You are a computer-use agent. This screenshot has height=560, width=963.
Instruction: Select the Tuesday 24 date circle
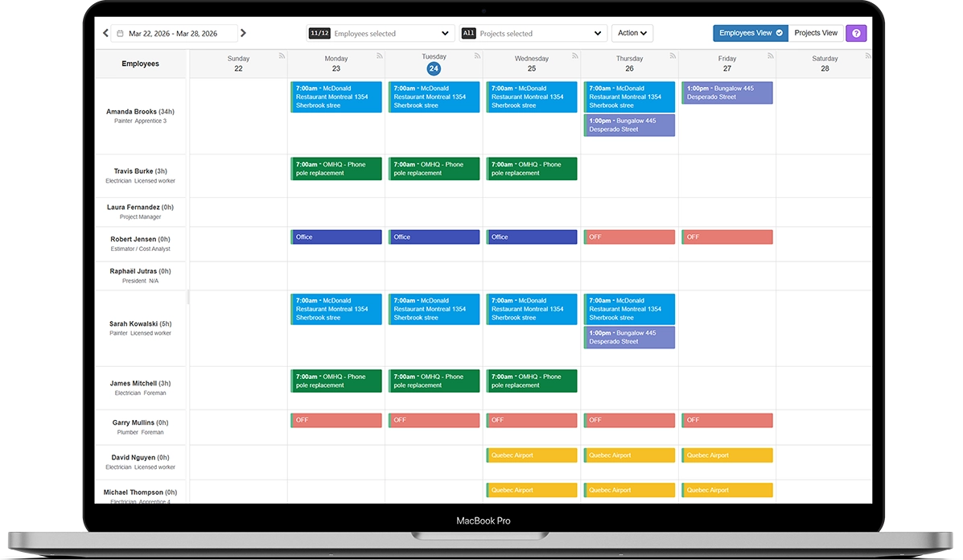(434, 68)
